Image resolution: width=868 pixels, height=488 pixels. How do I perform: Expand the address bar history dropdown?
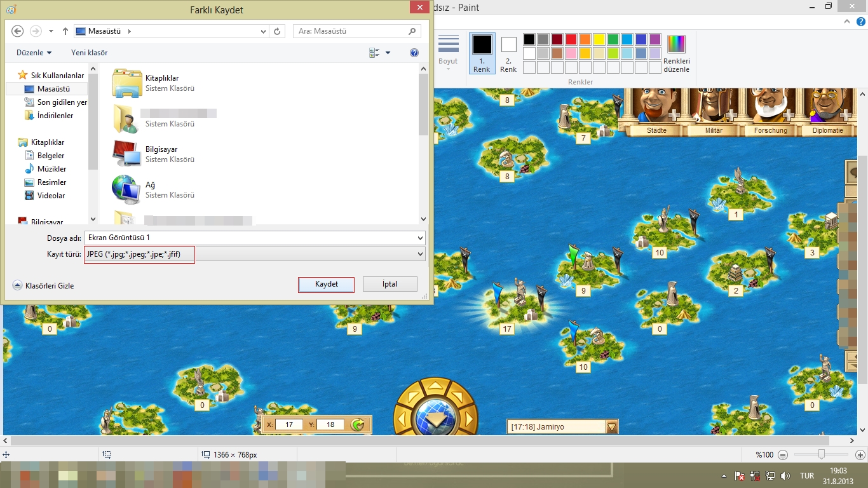click(264, 31)
